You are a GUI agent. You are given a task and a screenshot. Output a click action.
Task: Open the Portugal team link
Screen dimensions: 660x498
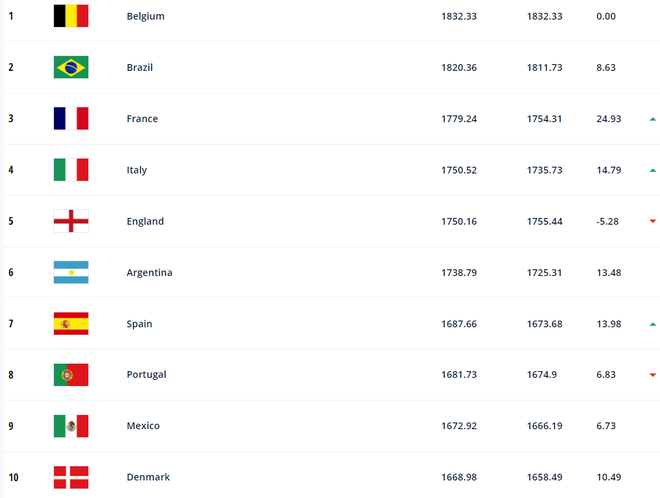click(146, 375)
